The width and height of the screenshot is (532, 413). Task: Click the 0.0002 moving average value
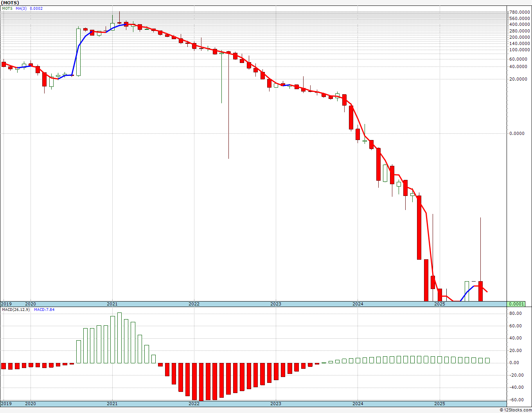(x=36, y=9)
